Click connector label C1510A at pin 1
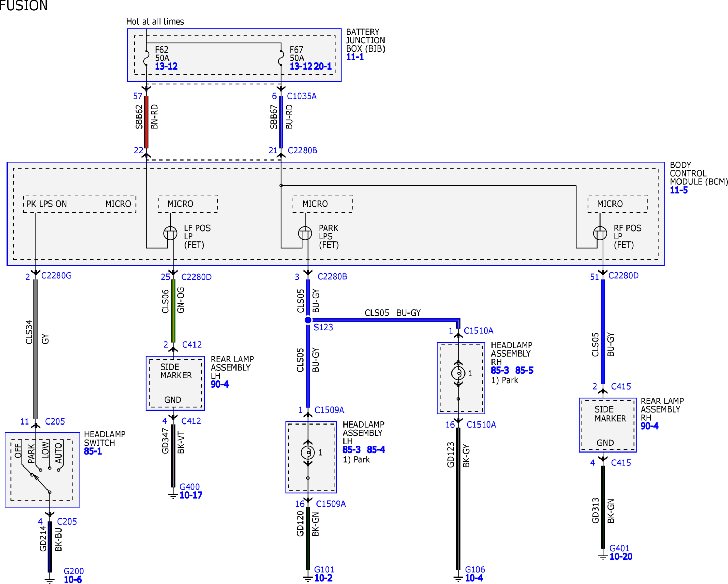 coord(478,331)
